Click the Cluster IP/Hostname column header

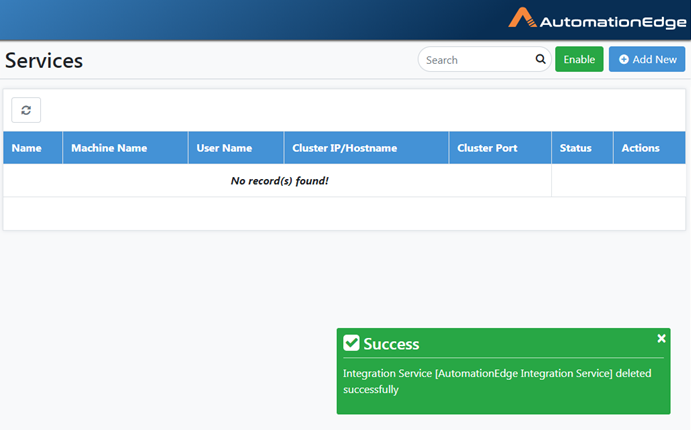(366, 148)
